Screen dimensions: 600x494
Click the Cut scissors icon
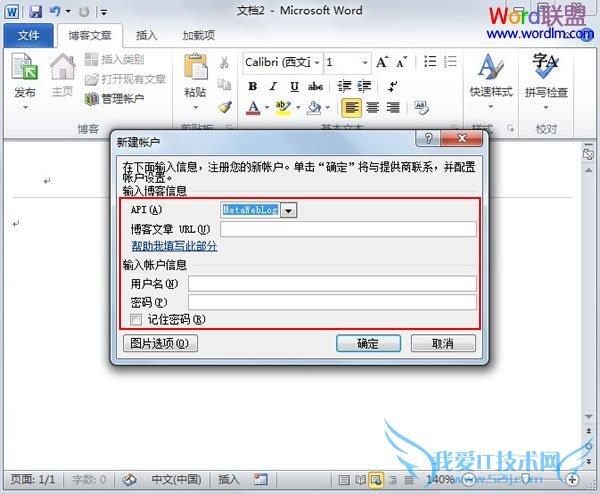pyautogui.click(x=224, y=62)
